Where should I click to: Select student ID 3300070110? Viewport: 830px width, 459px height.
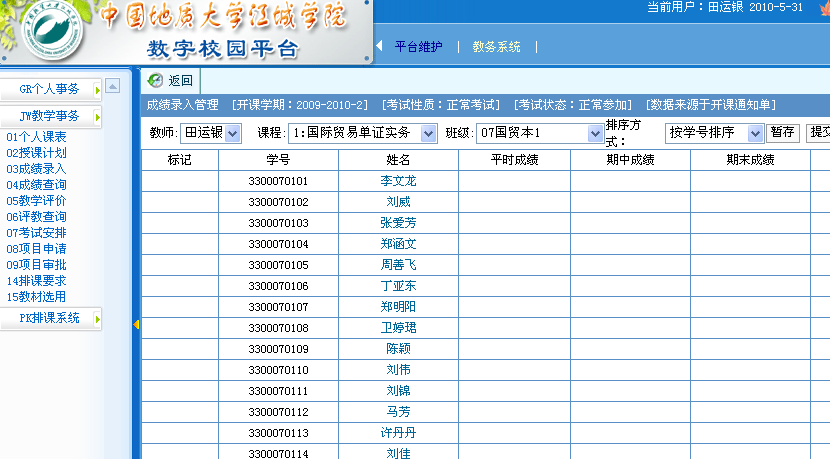point(278,370)
